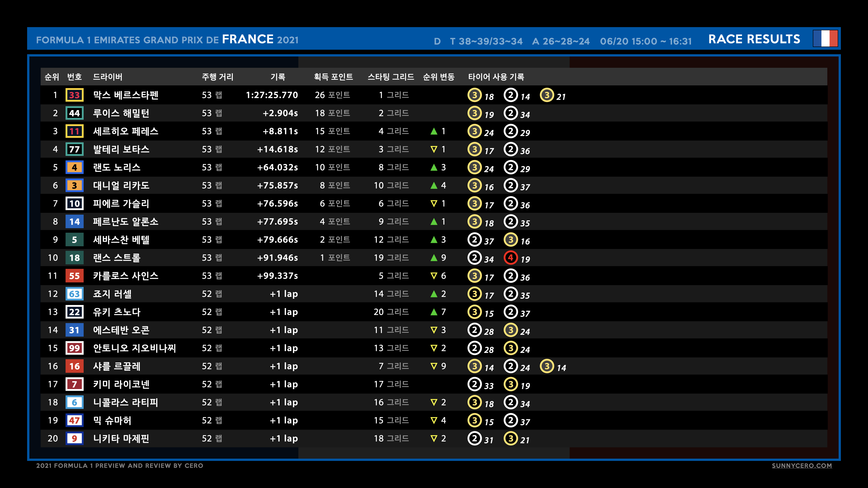Click the orange number 3 badge for 대니얼 리카도

click(74, 185)
